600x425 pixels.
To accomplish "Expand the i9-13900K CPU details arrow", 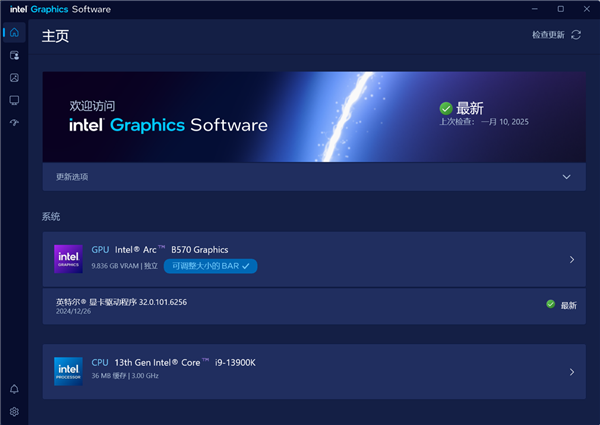I will (x=571, y=372).
